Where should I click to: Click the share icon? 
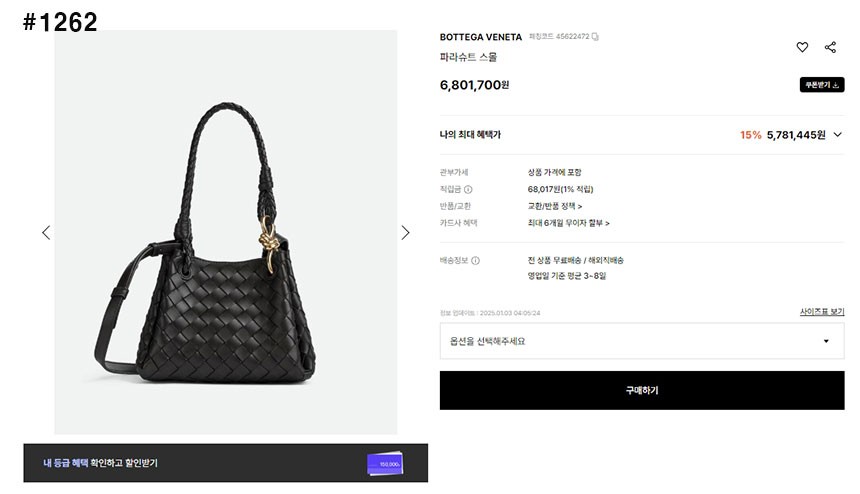point(830,47)
